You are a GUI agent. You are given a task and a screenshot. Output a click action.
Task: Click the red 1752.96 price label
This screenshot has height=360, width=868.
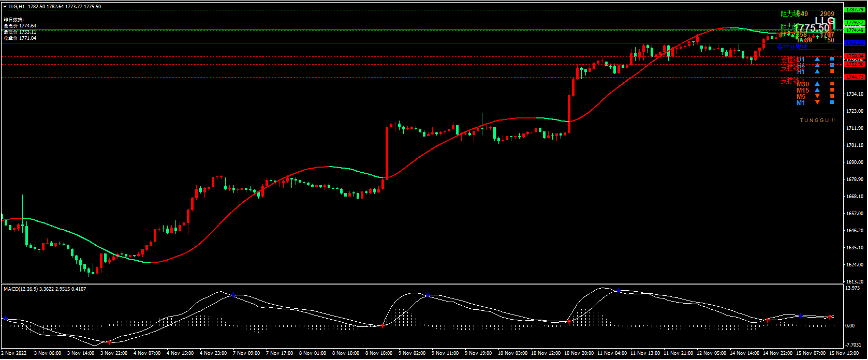[x=855, y=64]
